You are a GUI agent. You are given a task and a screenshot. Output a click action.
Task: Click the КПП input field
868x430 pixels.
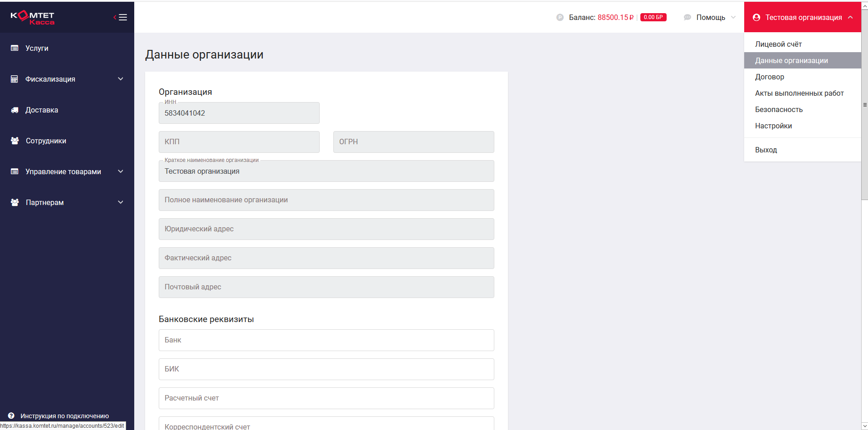pyautogui.click(x=239, y=142)
